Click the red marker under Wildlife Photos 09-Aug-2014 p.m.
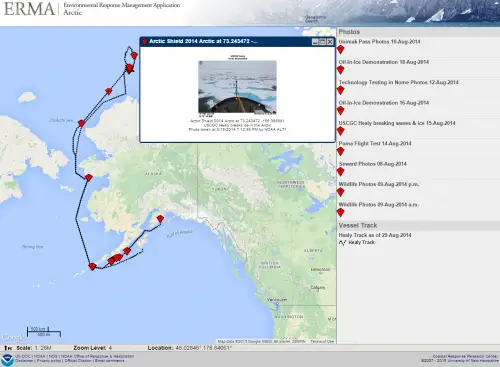This screenshot has height=367, width=500. [340, 192]
